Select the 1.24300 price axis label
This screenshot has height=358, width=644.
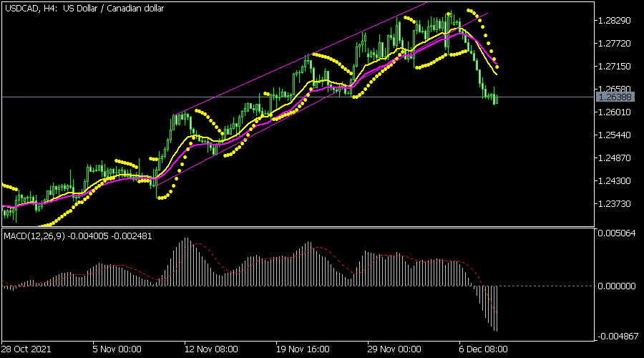(x=615, y=181)
